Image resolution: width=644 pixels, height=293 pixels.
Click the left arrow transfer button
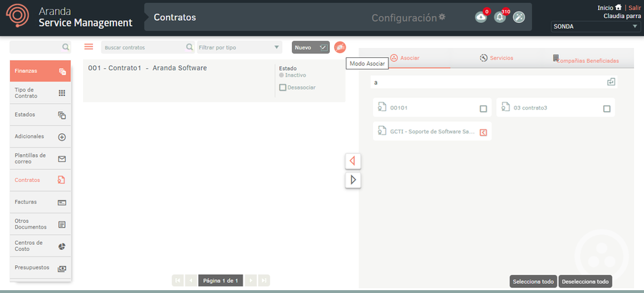[352, 160]
